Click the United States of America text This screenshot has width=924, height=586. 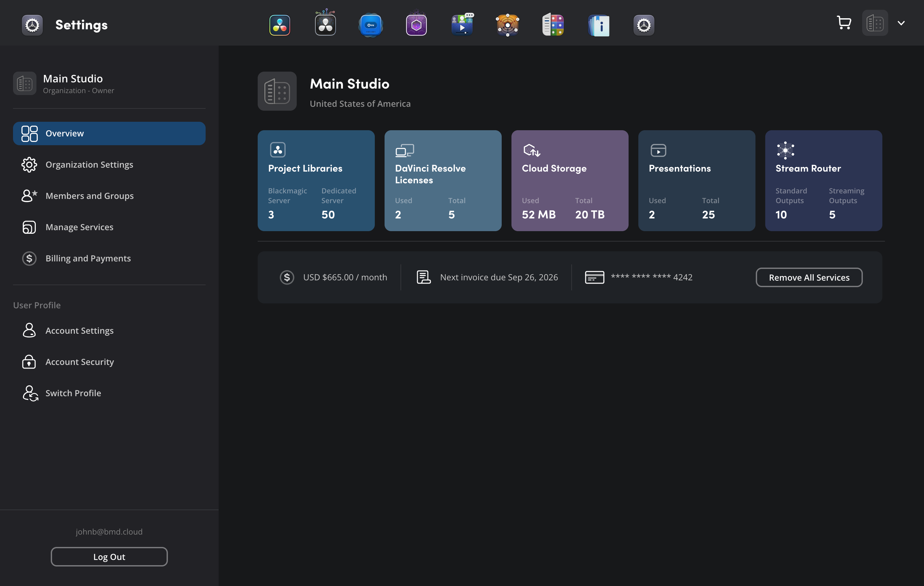coord(360,104)
